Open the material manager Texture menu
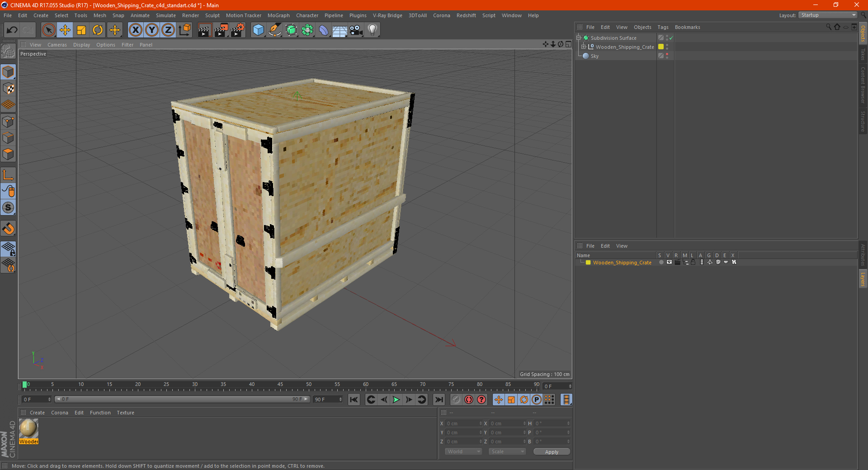 [126, 413]
